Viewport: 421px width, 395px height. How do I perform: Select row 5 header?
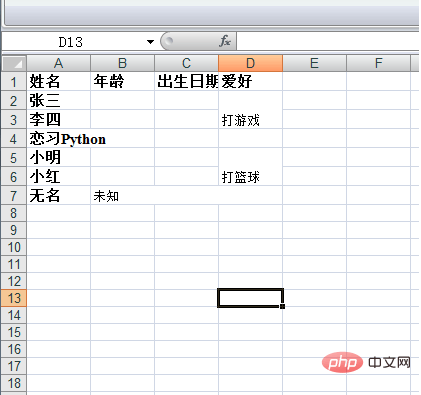[14, 157]
